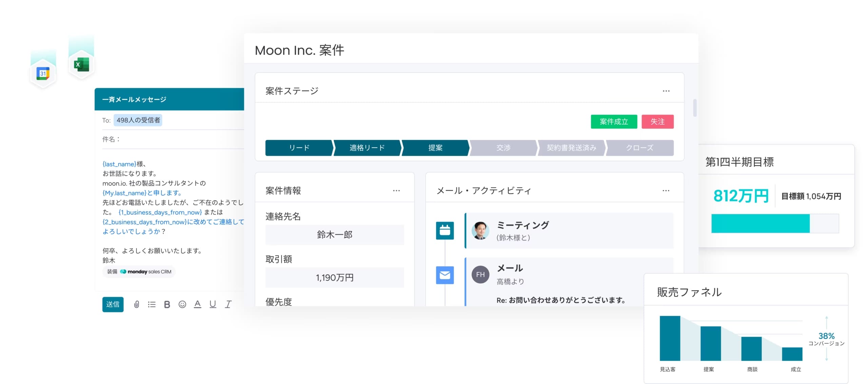
Task: Open 案件ステージ panel options menu
Action: pos(666,91)
